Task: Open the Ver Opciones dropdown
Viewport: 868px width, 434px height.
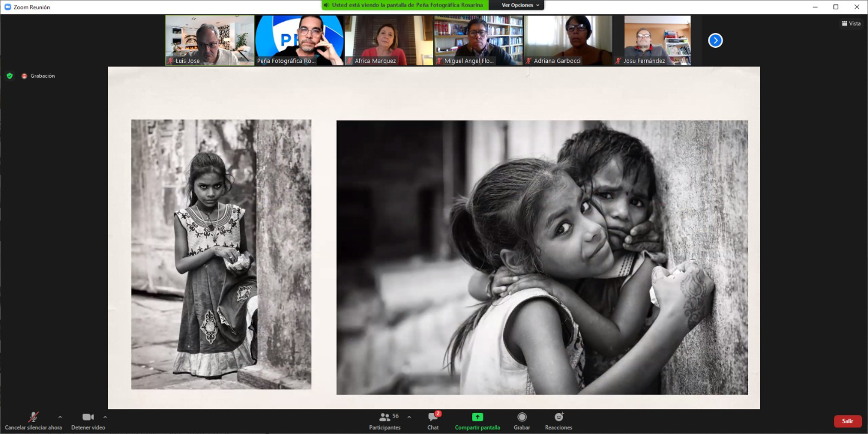Action: 520,5
